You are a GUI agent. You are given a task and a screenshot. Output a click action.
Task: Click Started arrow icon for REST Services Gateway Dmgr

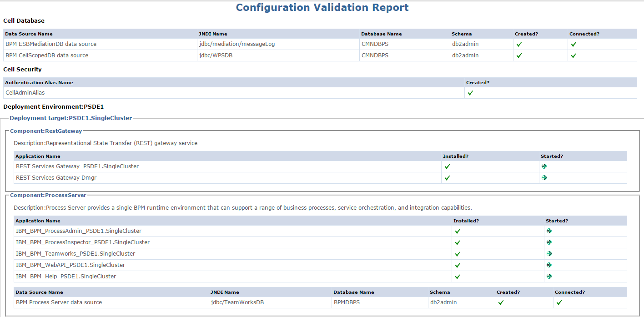544,178
